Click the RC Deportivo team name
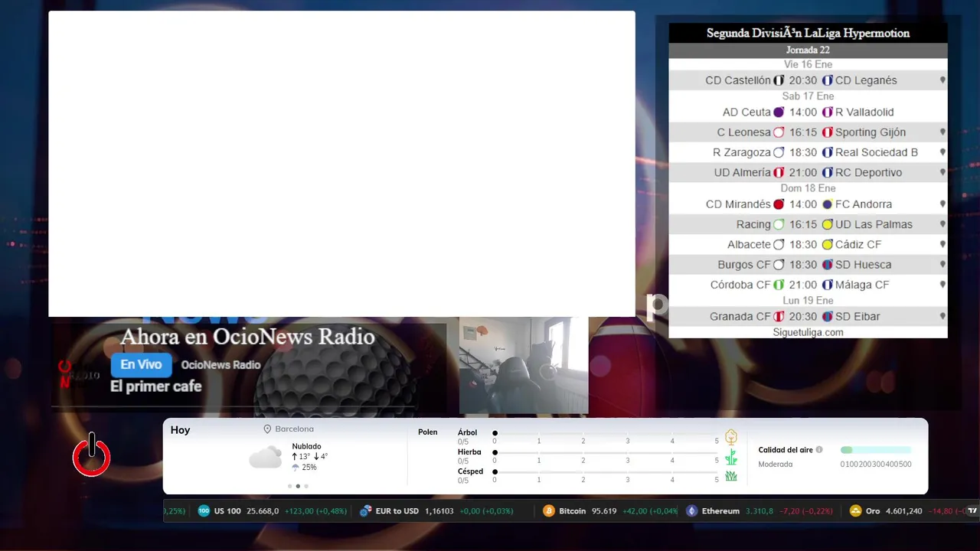This screenshot has height=551, width=980. pyautogui.click(x=869, y=172)
